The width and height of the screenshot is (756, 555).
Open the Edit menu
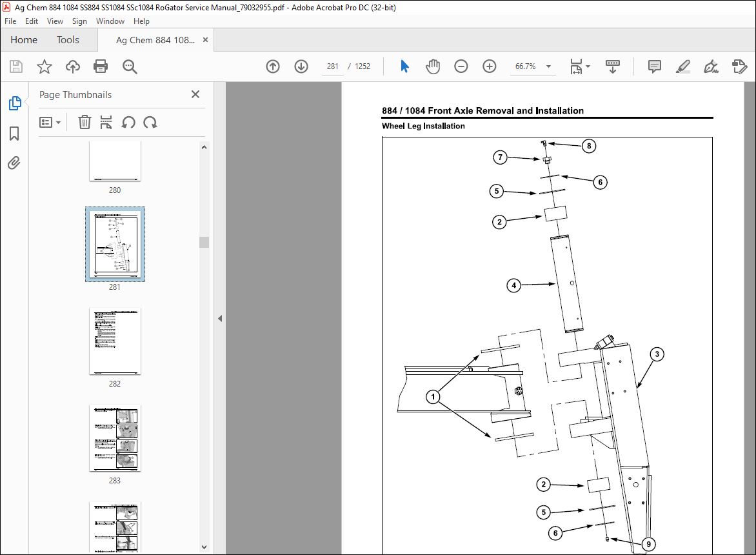(32, 21)
